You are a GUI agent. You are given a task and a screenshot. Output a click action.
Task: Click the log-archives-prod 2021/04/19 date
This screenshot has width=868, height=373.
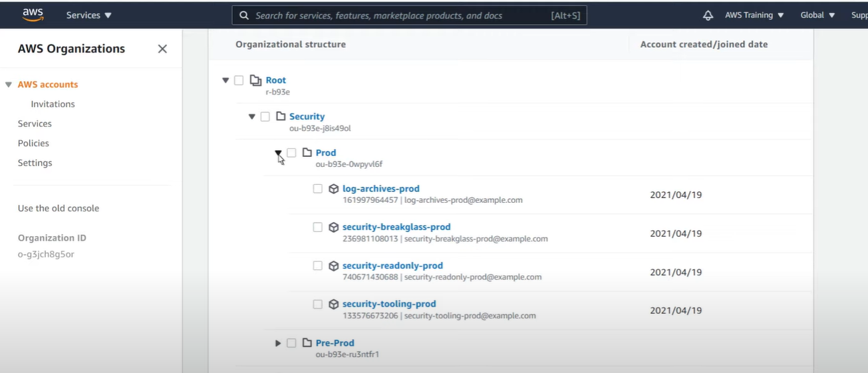pyautogui.click(x=676, y=195)
